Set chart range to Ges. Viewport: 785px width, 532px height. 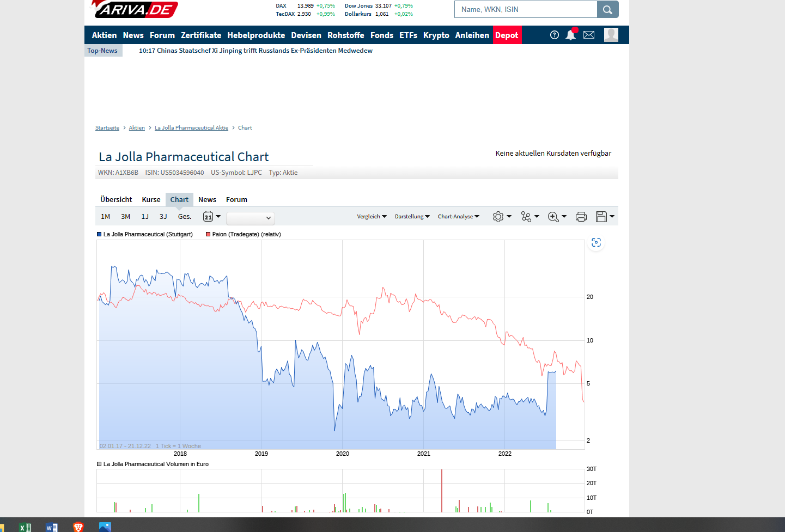tap(185, 217)
